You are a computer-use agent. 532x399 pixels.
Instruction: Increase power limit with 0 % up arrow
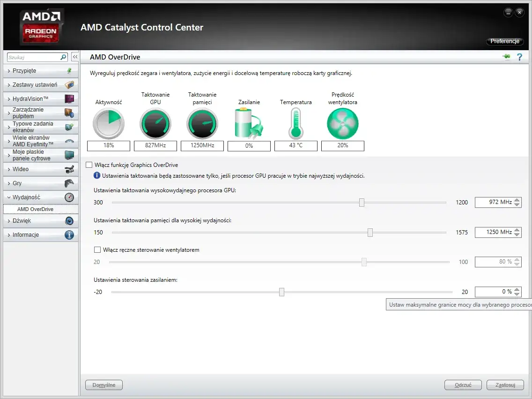pyautogui.click(x=517, y=290)
